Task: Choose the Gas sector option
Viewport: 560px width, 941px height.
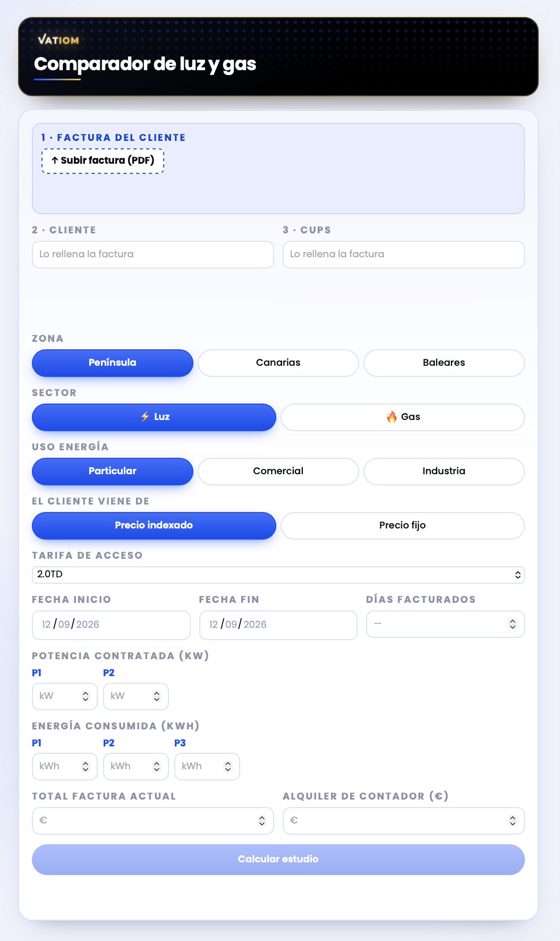Action: (403, 417)
